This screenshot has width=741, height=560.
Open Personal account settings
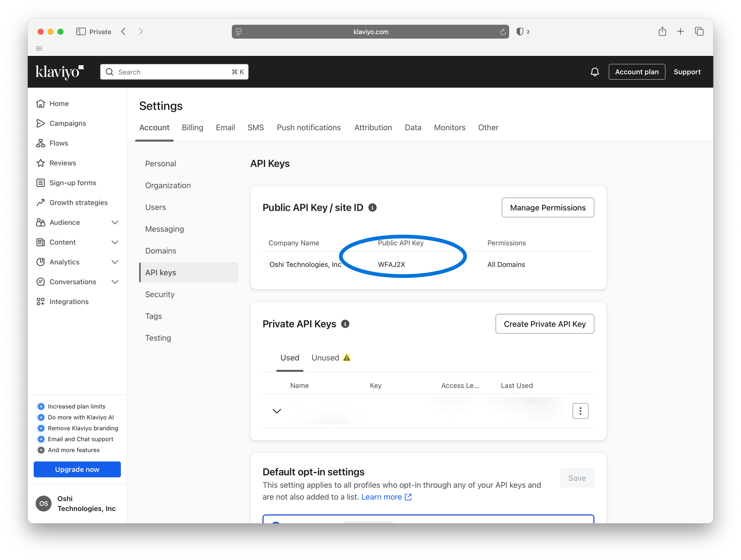click(160, 164)
